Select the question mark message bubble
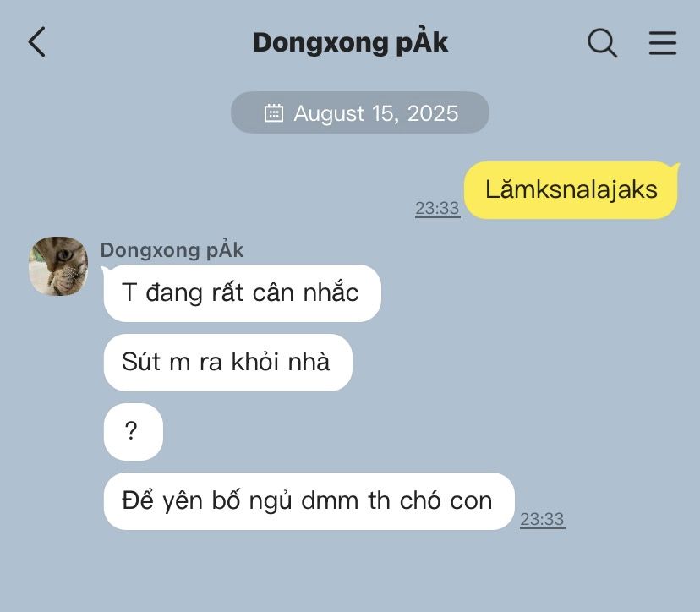 click(x=133, y=432)
